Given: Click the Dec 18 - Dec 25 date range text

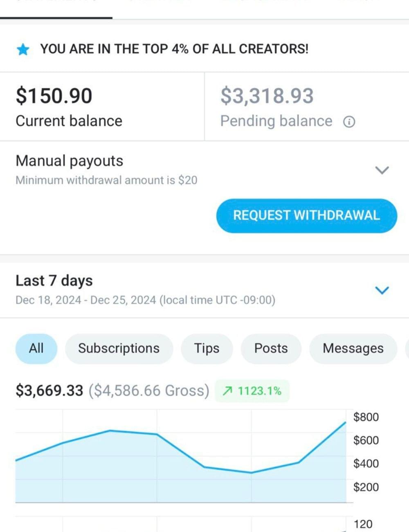Looking at the screenshot, I should [x=145, y=300].
